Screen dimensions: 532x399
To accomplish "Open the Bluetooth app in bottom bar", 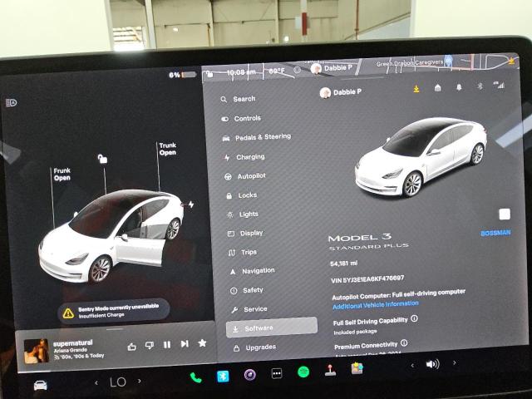I will [223, 377].
